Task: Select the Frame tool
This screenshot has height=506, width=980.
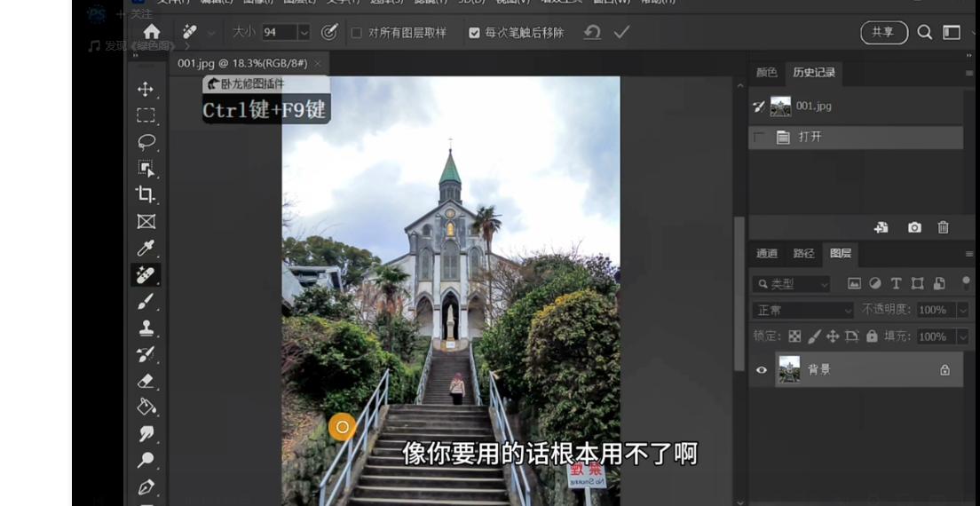Action: (x=146, y=221)
